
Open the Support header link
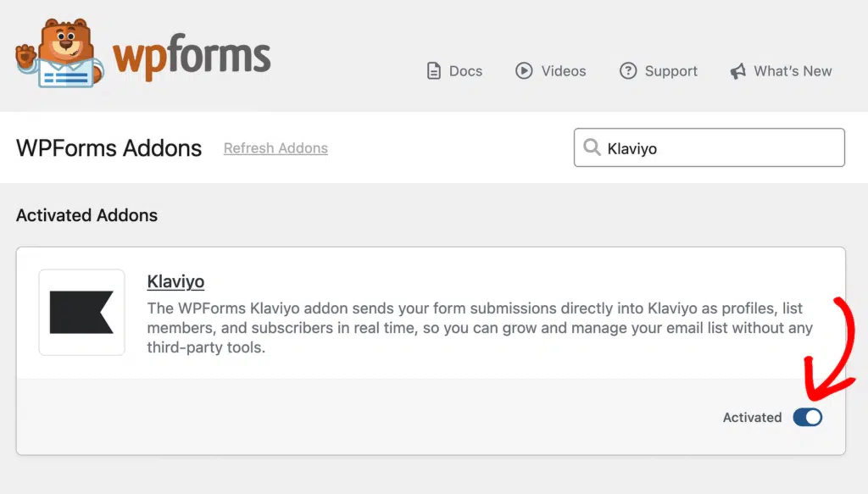658,71
